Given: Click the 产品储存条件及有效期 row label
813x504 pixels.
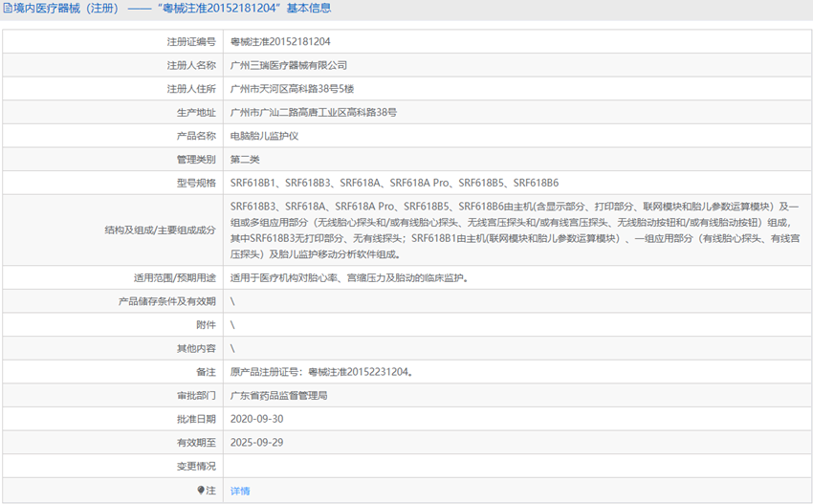Looking at the screenshot, I should coord(166,301).
